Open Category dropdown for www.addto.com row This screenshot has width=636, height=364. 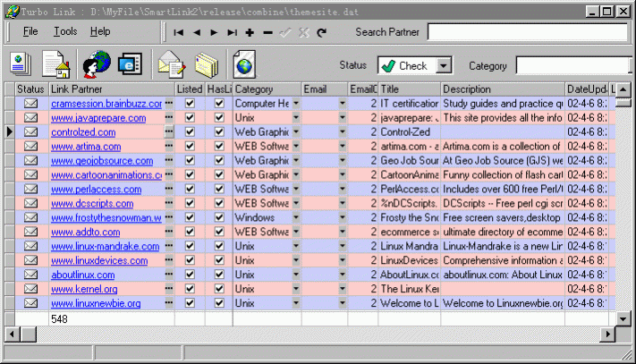(296, 232)
